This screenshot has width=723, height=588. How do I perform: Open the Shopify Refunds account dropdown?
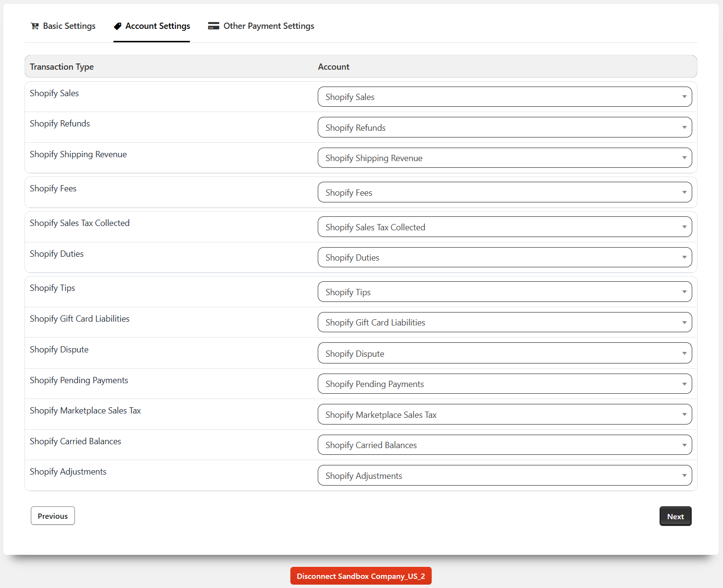(x=505, y=127)
